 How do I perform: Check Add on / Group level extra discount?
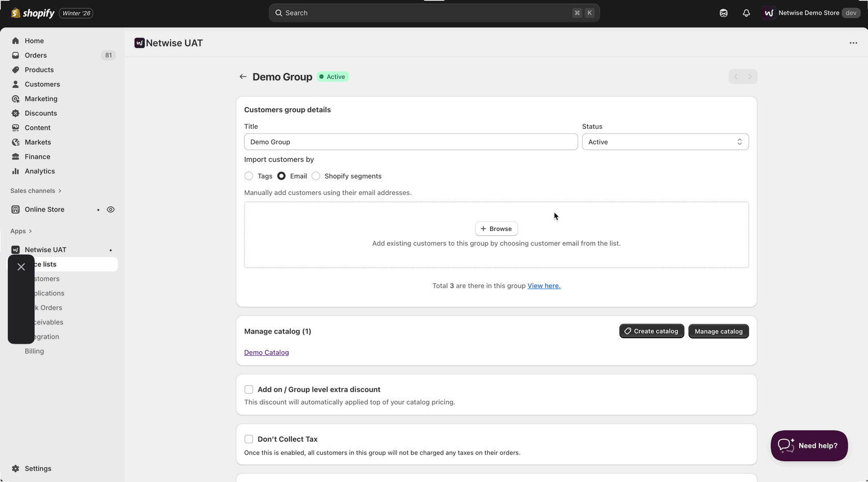(249, 389)
